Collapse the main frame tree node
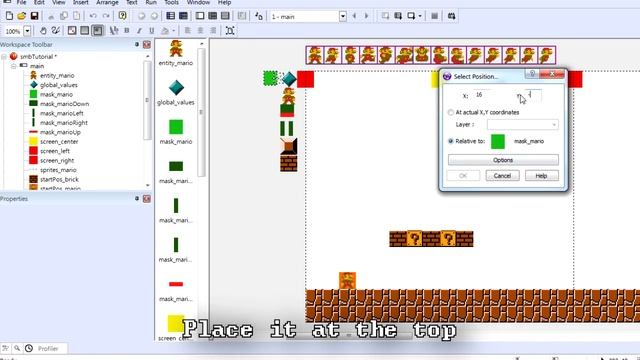640x360 pixels. 13,66
